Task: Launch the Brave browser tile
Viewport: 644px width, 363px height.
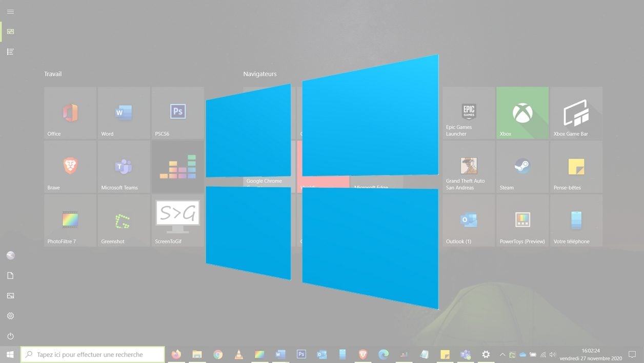Action: click(70, 167)
